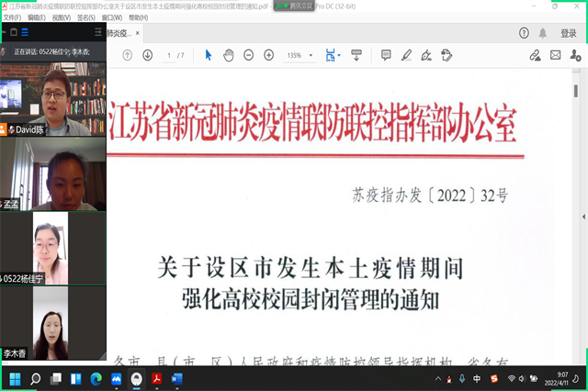The width and height of the screenshot is (588, 391).
Task: Go to next page arrow
Action: pos(148,55)
